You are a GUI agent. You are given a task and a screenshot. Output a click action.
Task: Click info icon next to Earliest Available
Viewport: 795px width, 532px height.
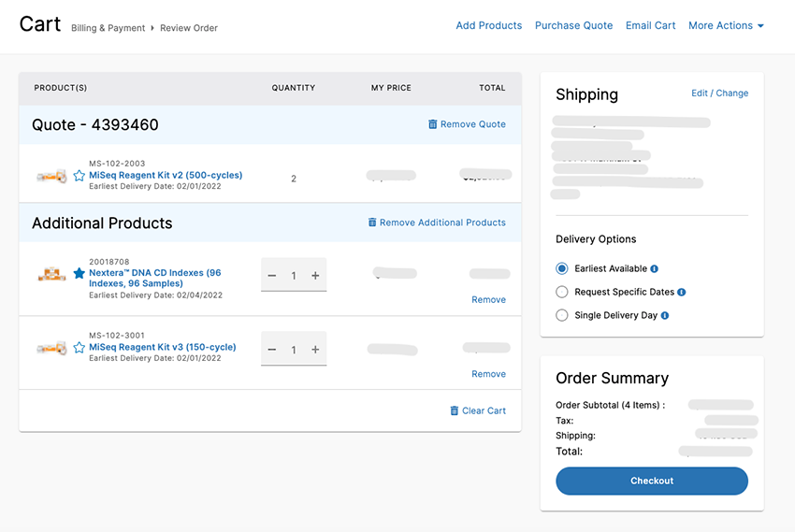pos(655,269)
